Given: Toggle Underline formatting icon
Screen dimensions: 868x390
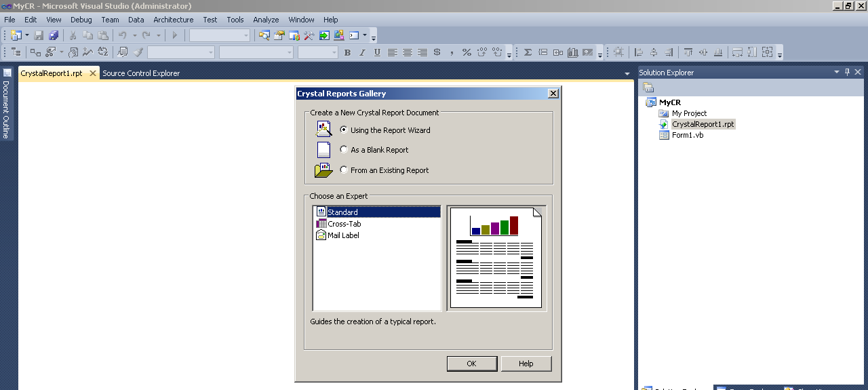Looking at the screenshot, I should 377,52.
